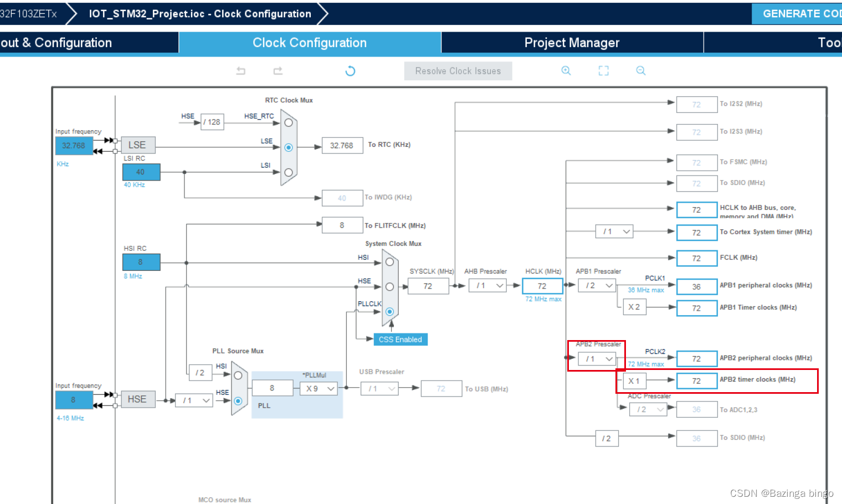Switch to the Project Manager tab
Viewport: 842px width, 504px height.
[x=572, y=43]
